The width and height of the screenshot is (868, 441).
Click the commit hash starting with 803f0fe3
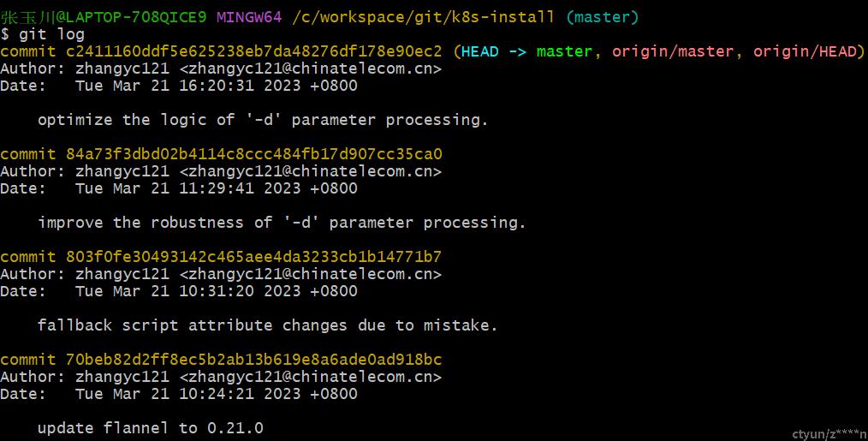click(254, 257)
